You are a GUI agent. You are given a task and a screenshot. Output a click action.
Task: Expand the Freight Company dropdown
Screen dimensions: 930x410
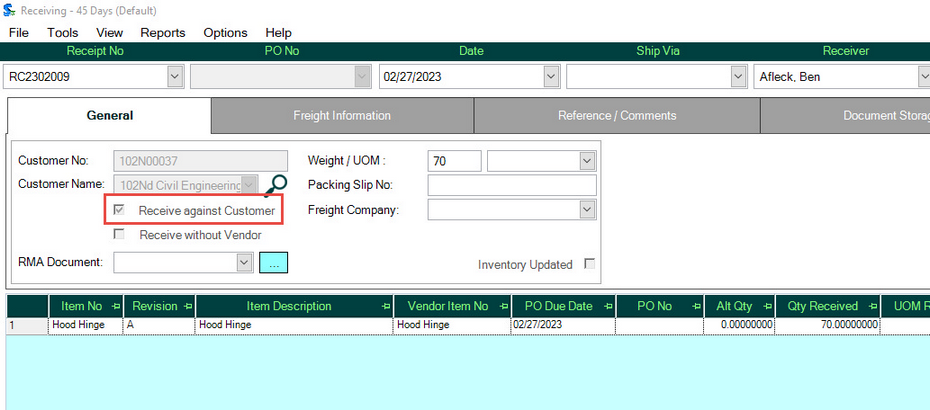tap(587, 210)
